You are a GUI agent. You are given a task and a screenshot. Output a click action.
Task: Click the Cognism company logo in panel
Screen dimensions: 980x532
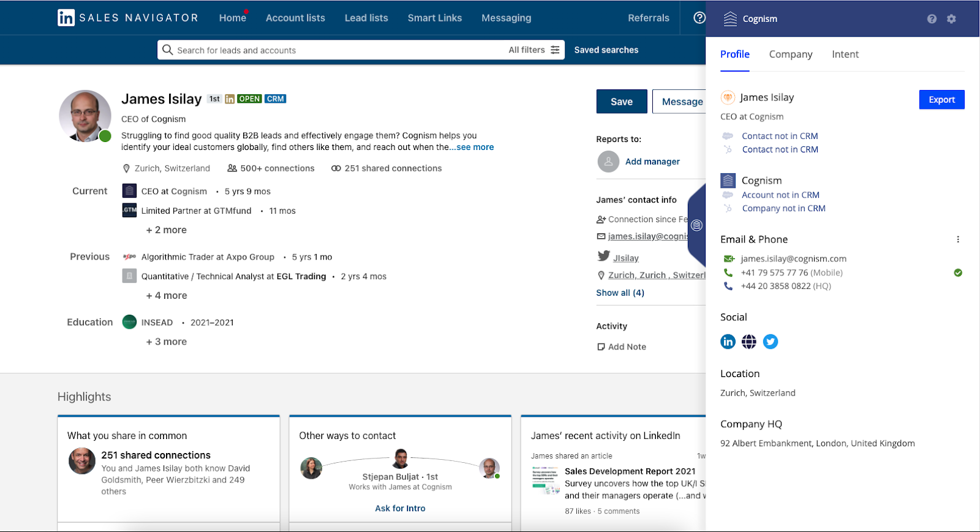coord(728,181)
